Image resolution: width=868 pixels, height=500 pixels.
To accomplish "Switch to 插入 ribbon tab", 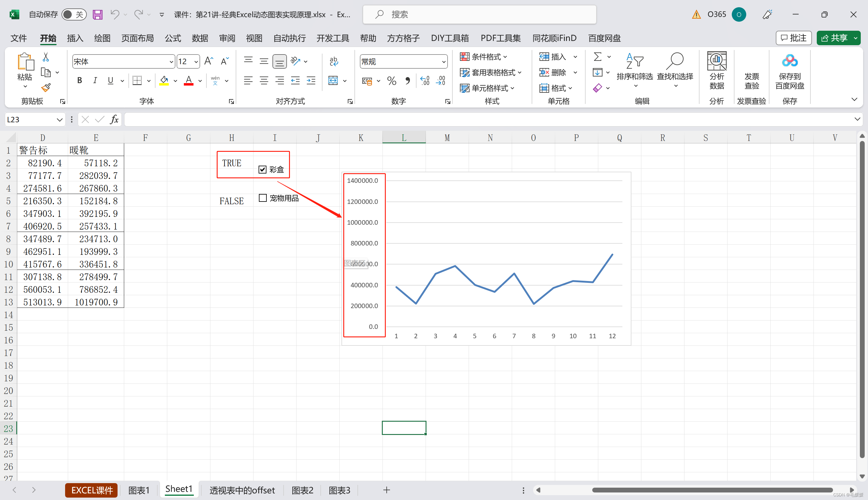I will click(75, 38).
